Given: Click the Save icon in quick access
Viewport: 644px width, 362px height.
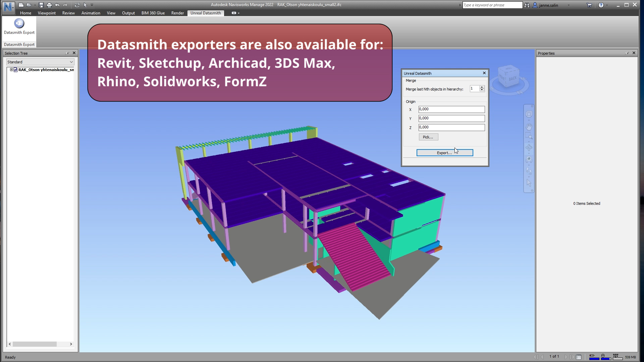Looking at the screenshot, I should pyautogui.click(x=41, y=5).
